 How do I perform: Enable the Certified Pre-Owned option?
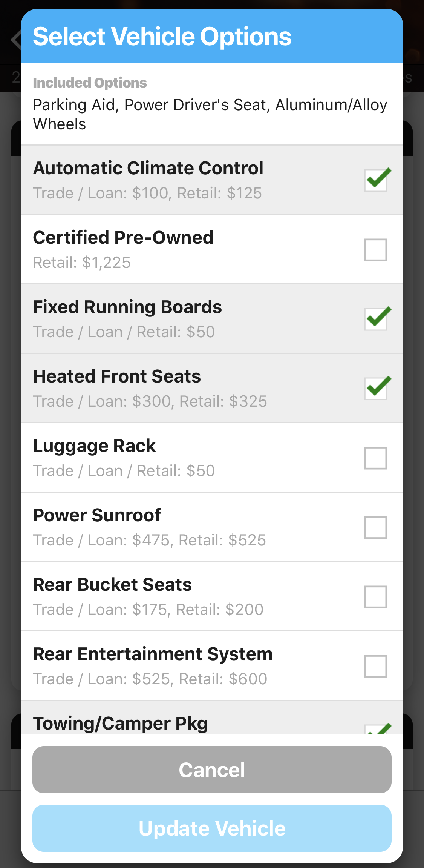(376, 249)
